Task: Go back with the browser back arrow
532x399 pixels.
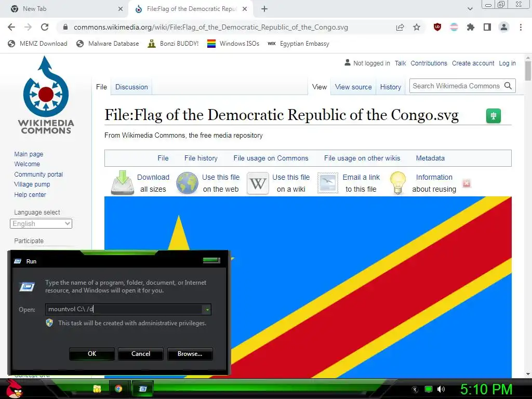Action: point(11,27)
